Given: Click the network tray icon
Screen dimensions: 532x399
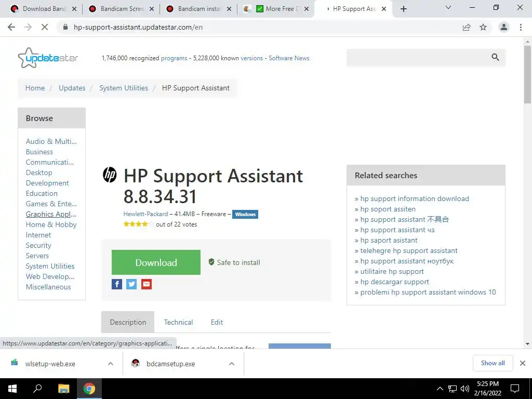Looking at the screenshot, I should tap(453, 389).
